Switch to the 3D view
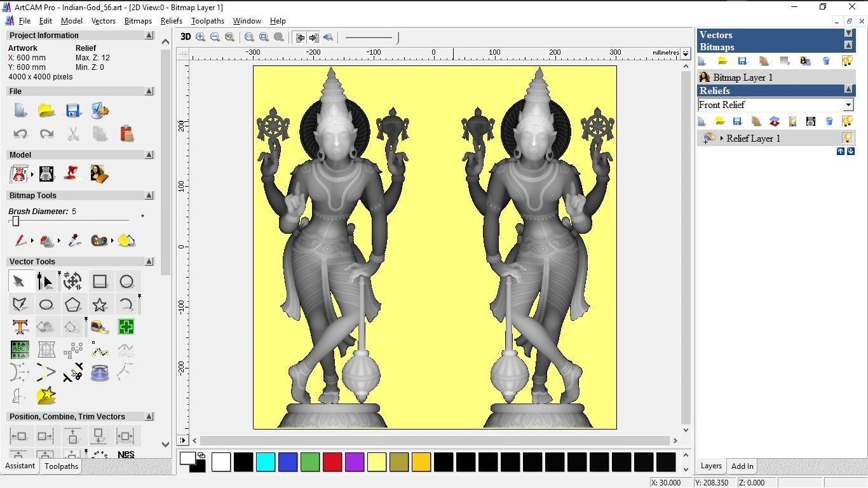The width and height of the screenshot is (868, 488). 185,37
